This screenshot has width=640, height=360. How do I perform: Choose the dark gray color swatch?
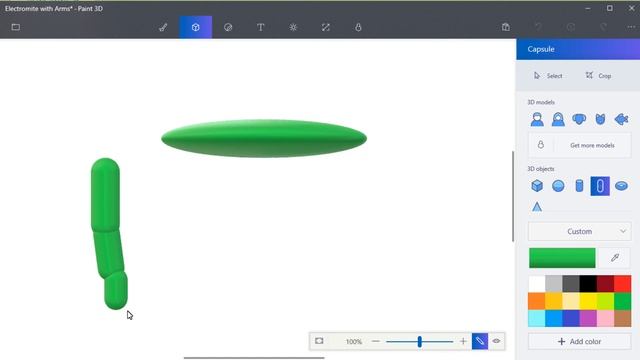[x=571, y=284]
